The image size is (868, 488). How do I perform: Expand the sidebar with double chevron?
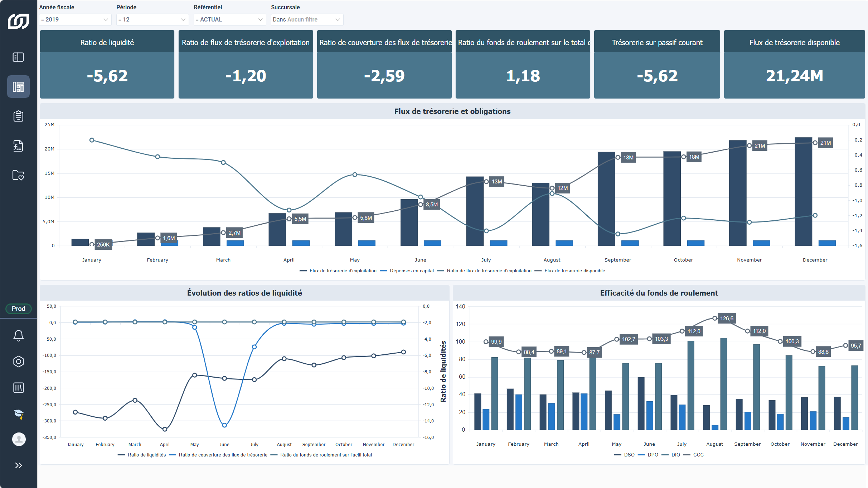click(x=19, y=465)
